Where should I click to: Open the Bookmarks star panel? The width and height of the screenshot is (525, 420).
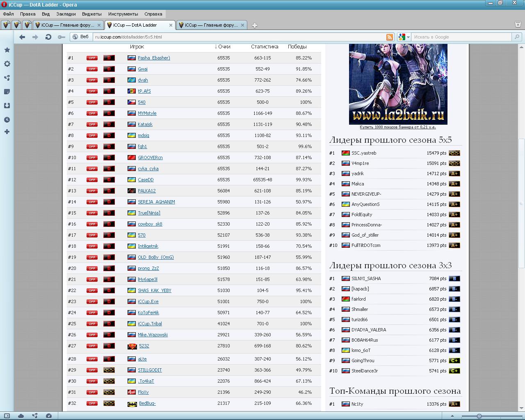tap(7, 50)
